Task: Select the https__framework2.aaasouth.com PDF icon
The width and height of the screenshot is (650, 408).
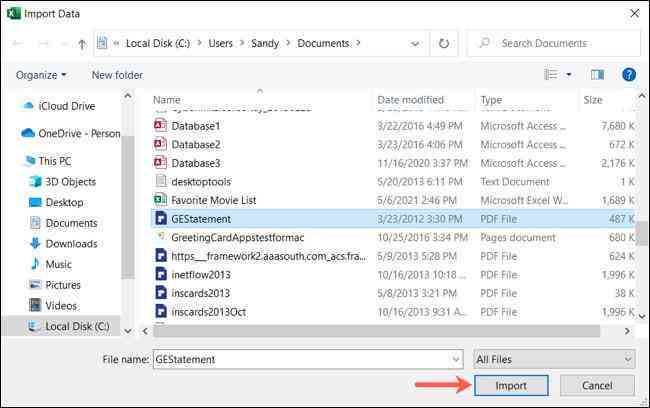Action: [x=161, y=255]
